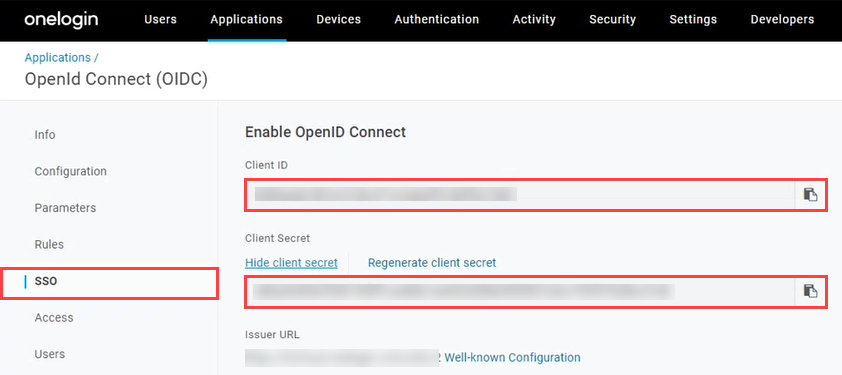
Task: Click Regenerate client secret link
Action: (x=432, y=263)
